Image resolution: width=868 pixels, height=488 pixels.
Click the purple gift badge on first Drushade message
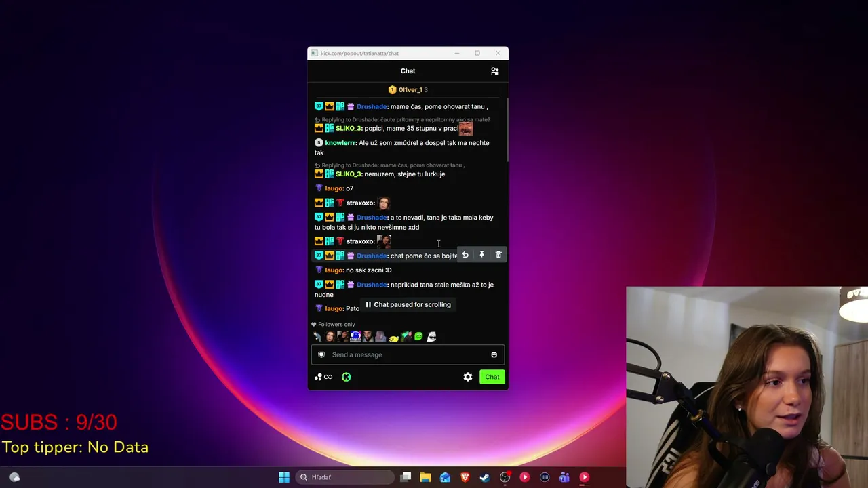pos(351,106)
